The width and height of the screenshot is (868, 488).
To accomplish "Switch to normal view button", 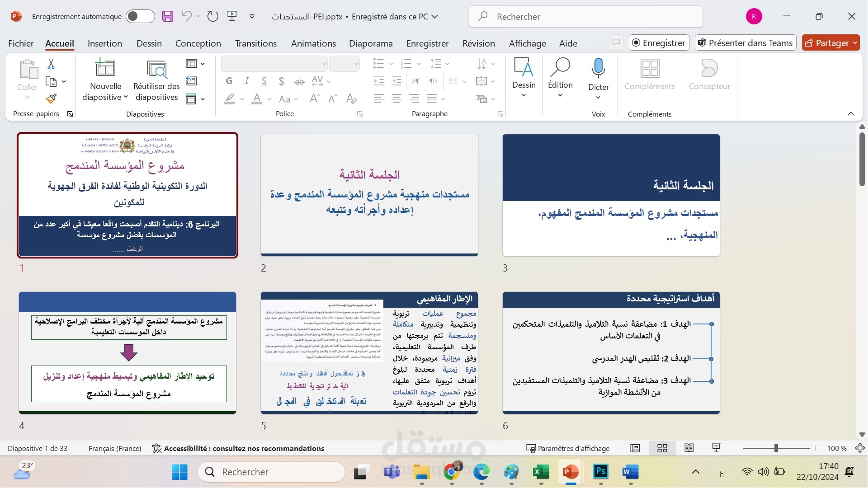I will point(635,448).
